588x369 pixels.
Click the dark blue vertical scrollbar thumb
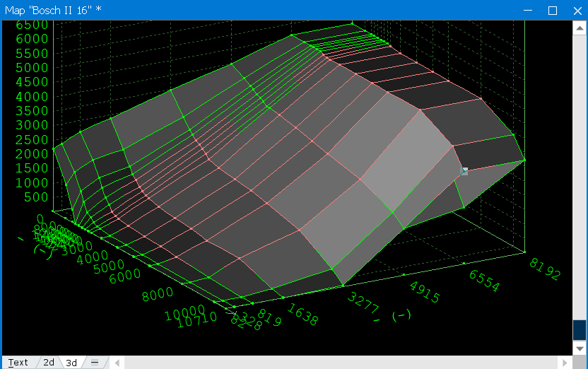coord(580,330)
